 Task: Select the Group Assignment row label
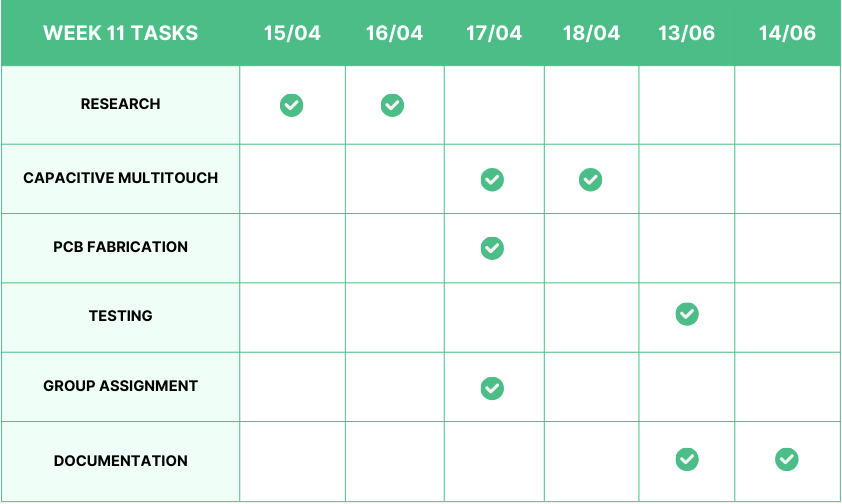(x=120, y=386)
